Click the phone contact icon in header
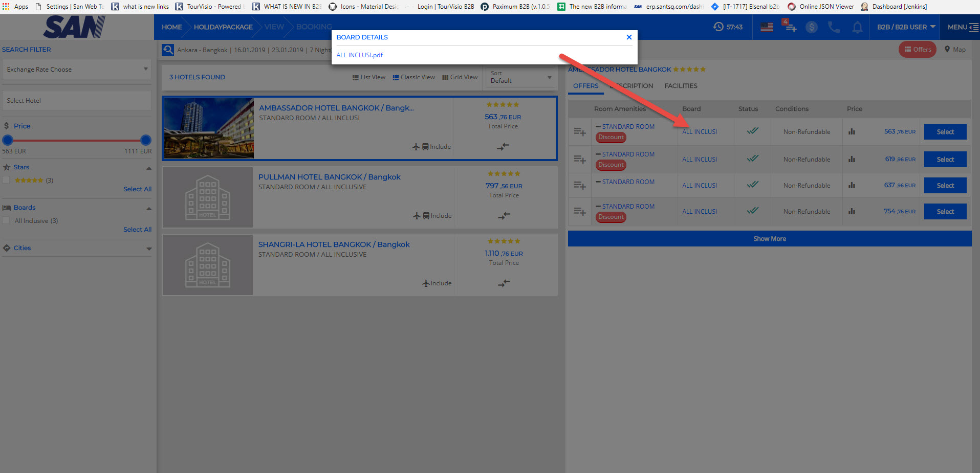 point(834,27)
